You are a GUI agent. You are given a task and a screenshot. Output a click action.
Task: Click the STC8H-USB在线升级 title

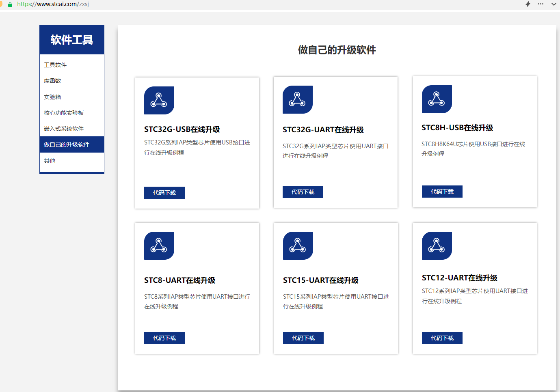point(457,128)
